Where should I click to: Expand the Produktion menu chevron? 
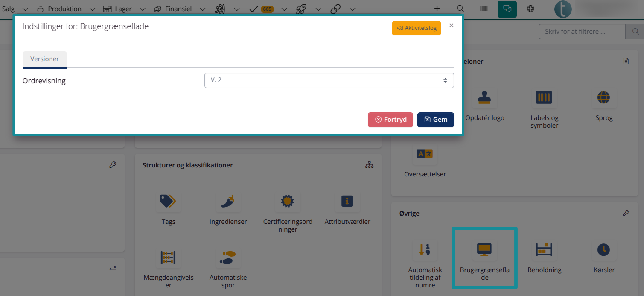click(92, 9)
